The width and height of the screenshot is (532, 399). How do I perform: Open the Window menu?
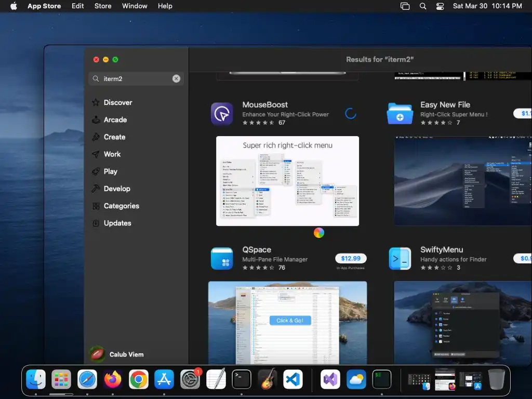coord(135,6)
